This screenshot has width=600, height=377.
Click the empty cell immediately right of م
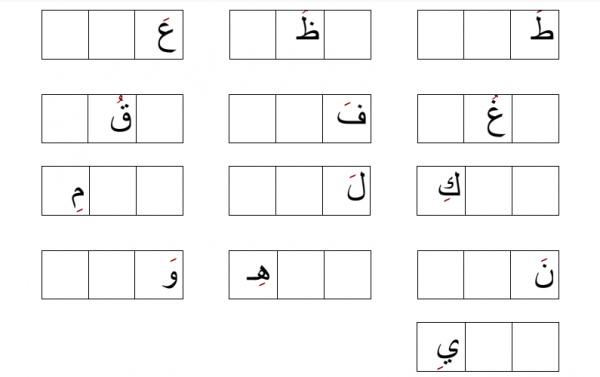point(113,191)
